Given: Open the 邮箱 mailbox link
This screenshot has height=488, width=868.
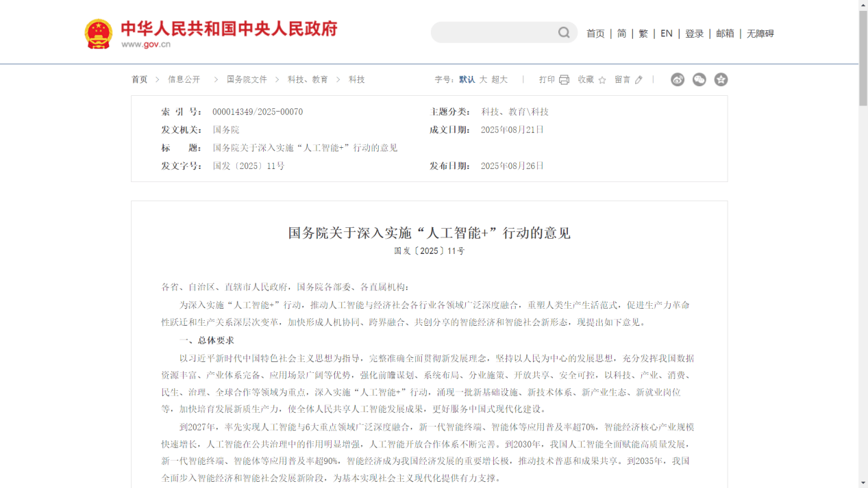Looking at the screenshot, I should point(725,34).
